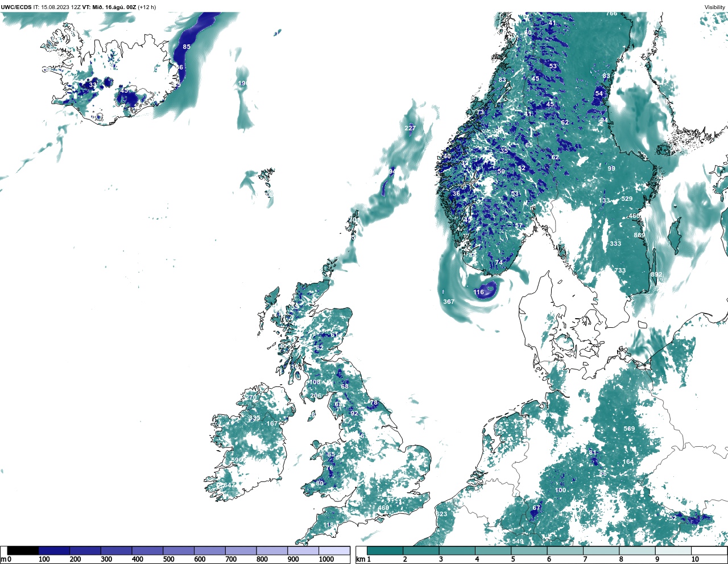Click the map value 80 in Wales
728x564 pixels.
pos(320,483)
